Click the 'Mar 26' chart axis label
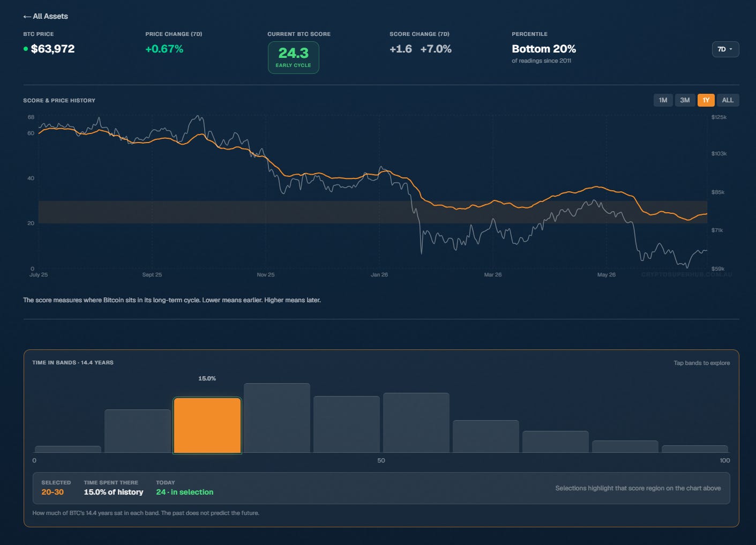Screen dimensions: 756x545 493,274
